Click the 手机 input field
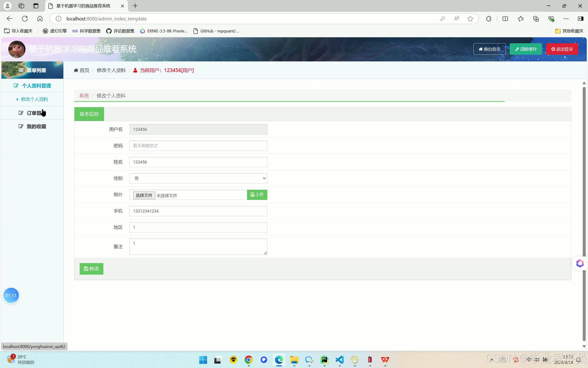The width and height of the screenshot is (588, 368). click(198, 211)
